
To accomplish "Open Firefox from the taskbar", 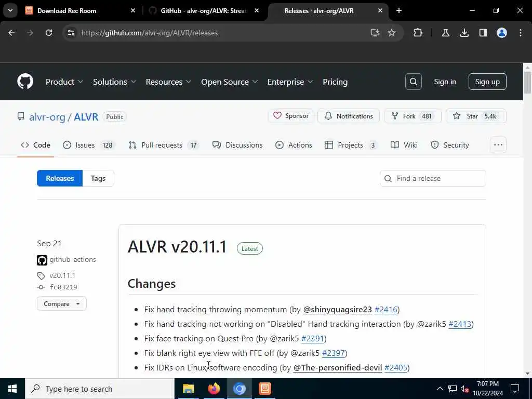I will pos(214,389).
